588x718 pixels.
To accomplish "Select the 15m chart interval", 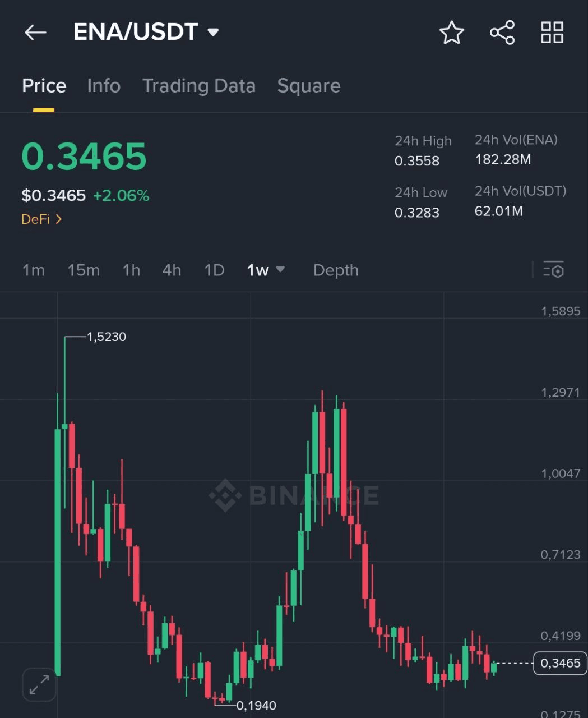I will (84, 270).
